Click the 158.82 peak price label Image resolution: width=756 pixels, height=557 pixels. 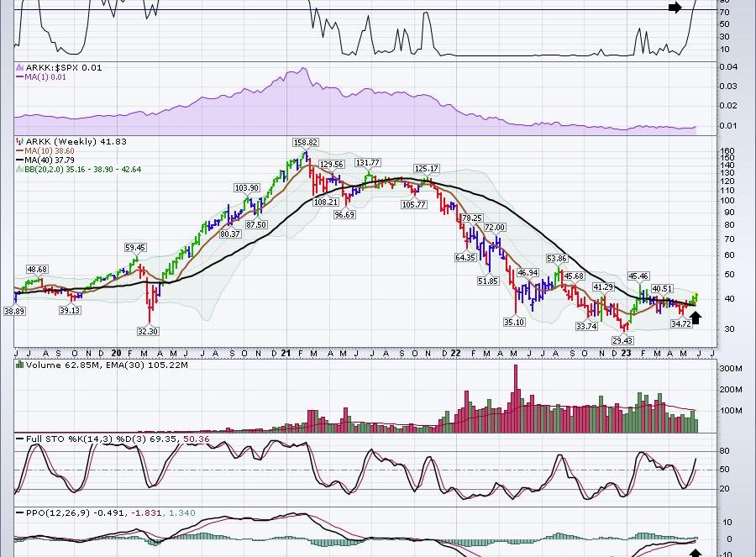tap(306, 142)
